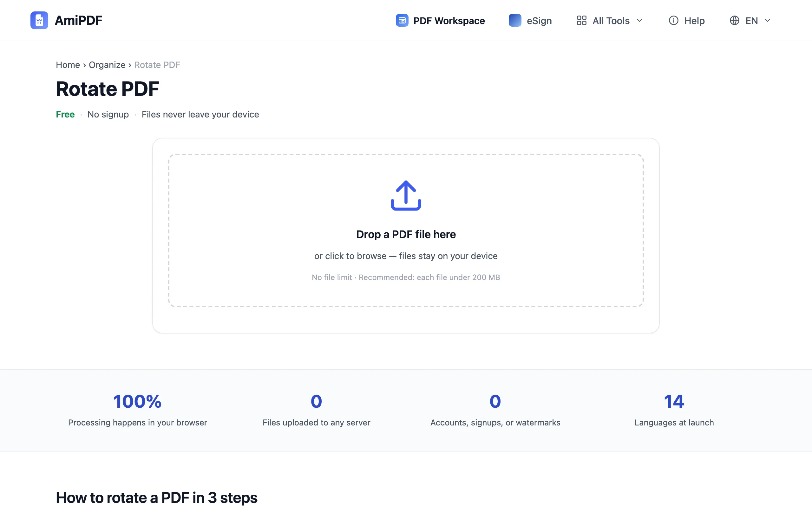Screen dimensions: 812x508
Task: Go to Home breadcrumb link
Action: coord(68,65)
